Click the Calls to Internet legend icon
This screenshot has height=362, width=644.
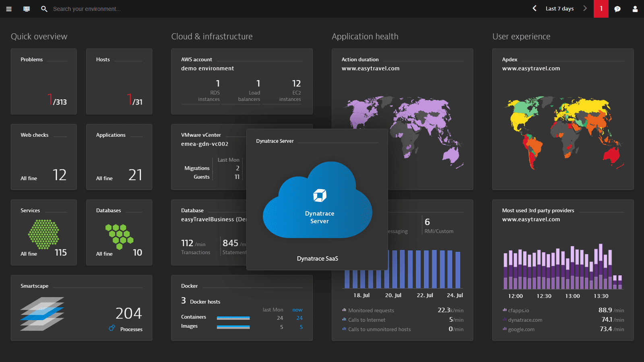344,320
